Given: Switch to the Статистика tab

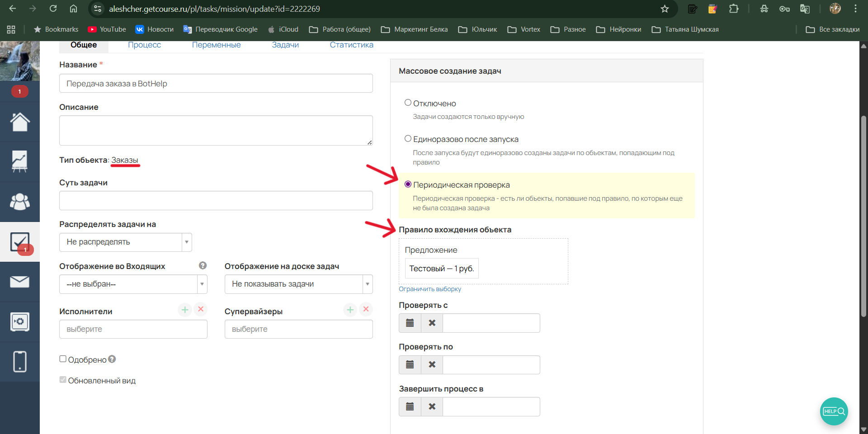Looking at the screenshot, I should coord(351,45).
